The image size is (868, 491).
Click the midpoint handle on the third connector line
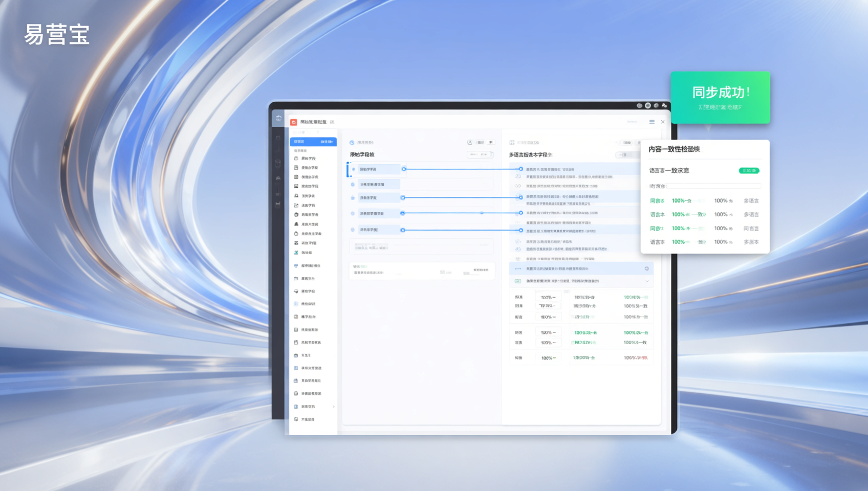[482, 213]
